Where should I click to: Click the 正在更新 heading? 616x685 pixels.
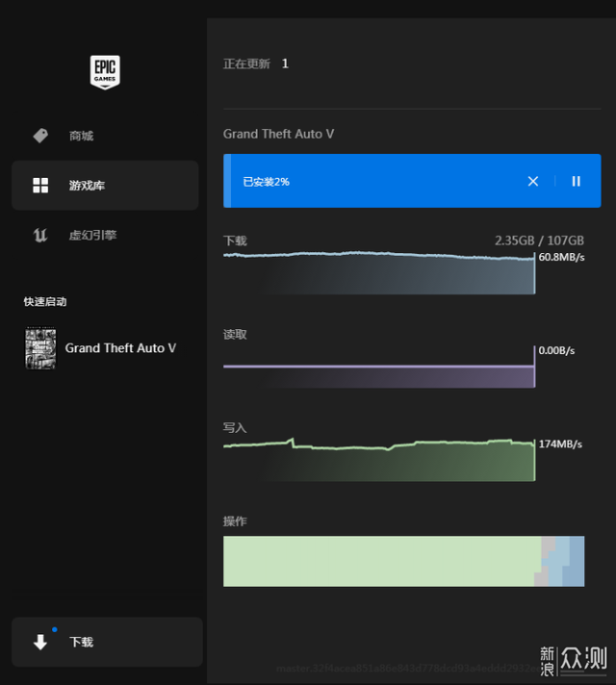click(246, 63)
